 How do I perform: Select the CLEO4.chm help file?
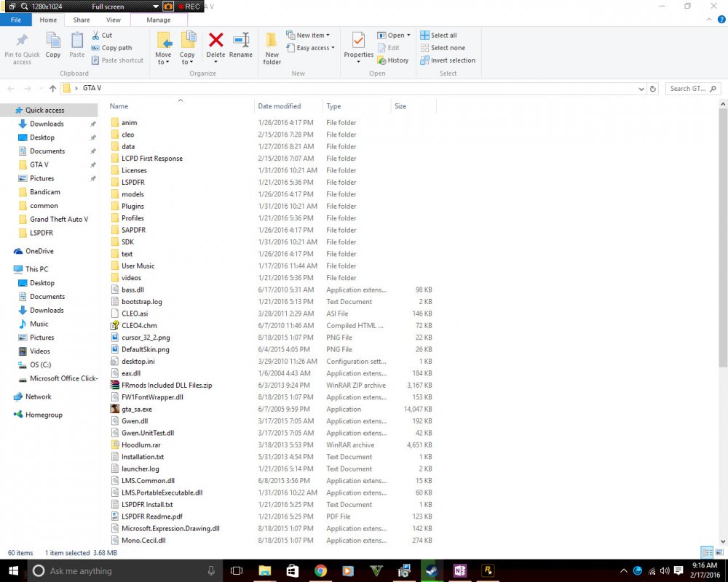139,326
